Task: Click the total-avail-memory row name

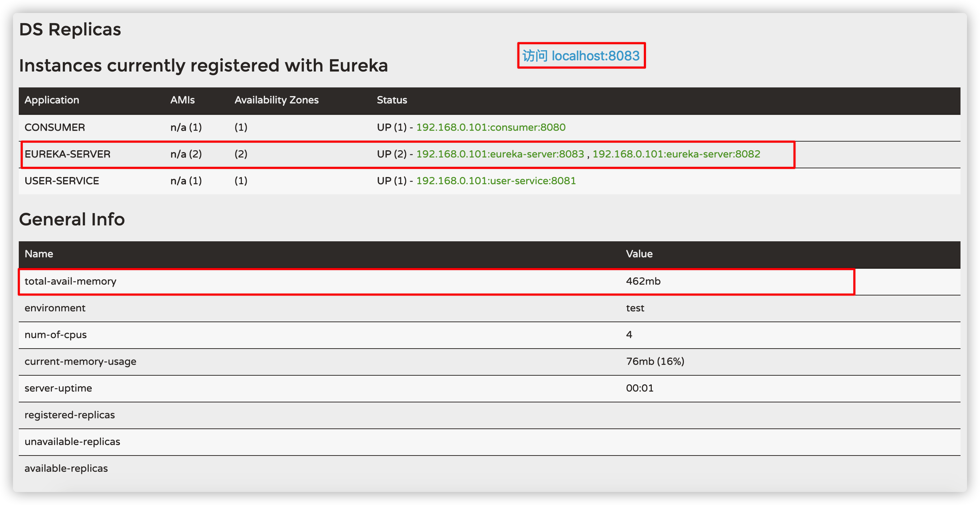Action: pos(70,281)
